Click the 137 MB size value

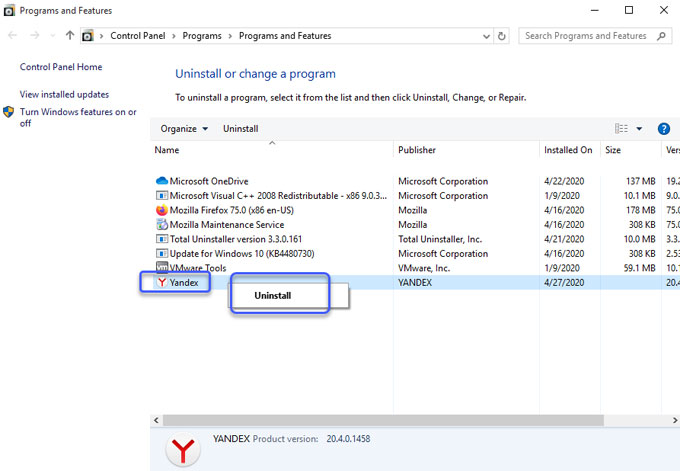click(640, 181)
